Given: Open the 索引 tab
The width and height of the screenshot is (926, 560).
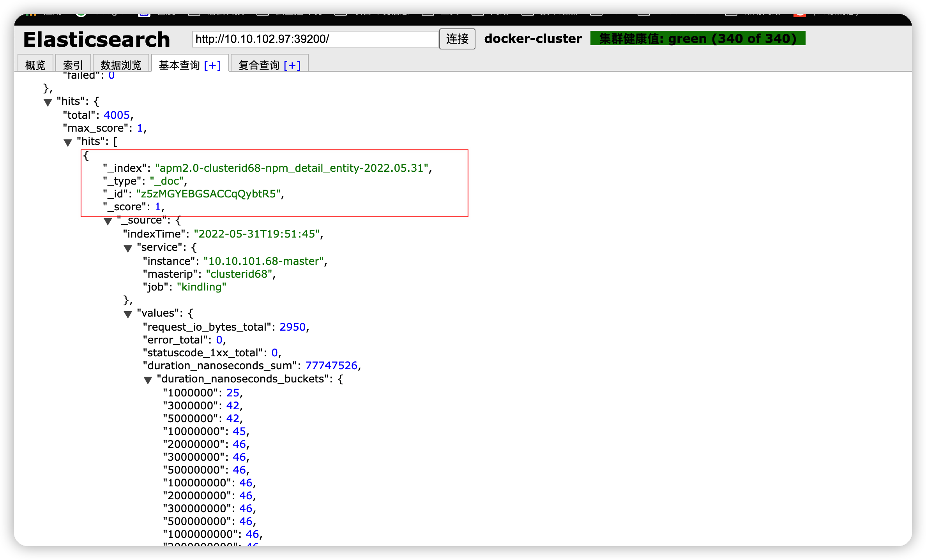Looking at the screenshot, I should click(73, 65).
